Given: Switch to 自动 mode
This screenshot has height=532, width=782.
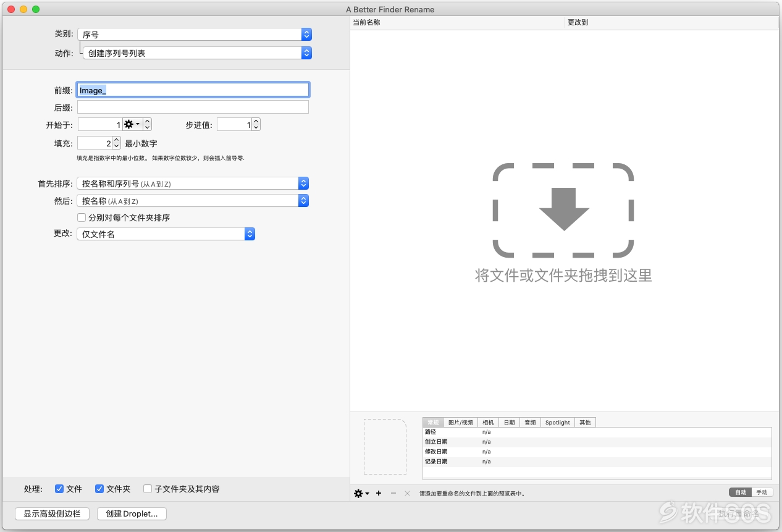Looking at the screenshot, I should coord(741,492).
